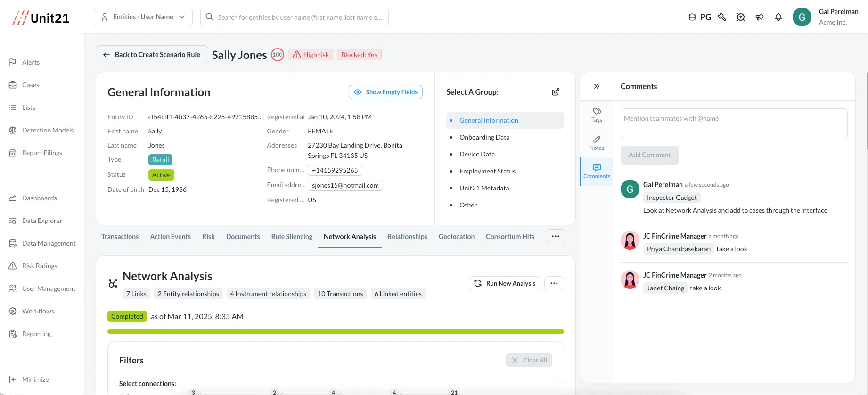
Task: Open Dashboards chart icon
Action: point(13,198)
